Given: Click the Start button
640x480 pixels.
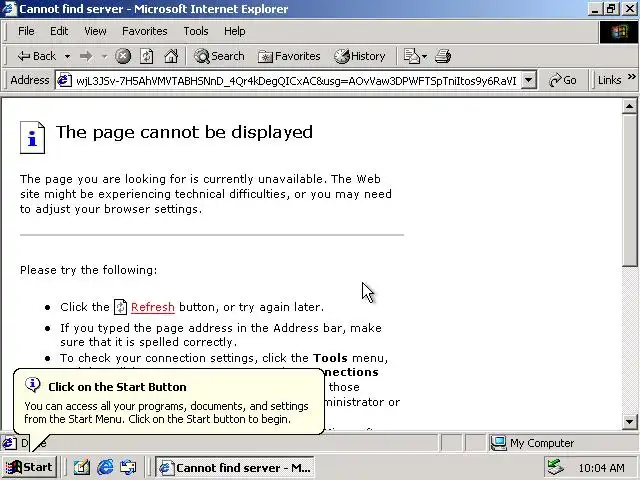Looking at the screenshot, I should click(29, 467).
